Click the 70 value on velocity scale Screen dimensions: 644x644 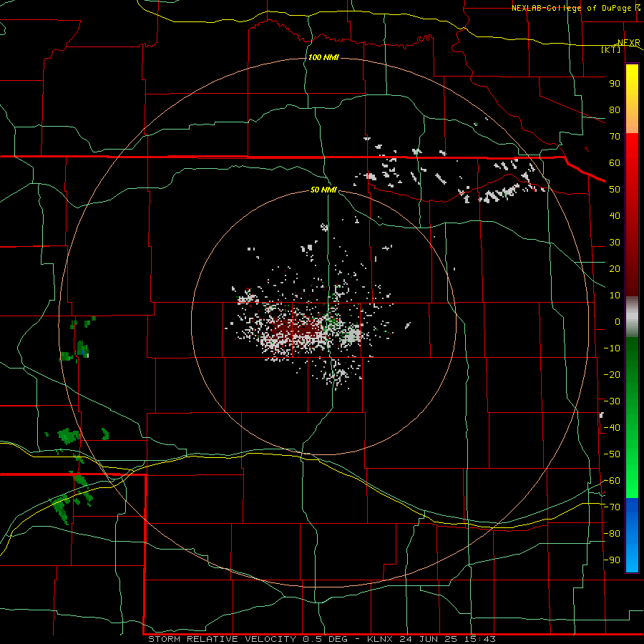point(615,137)
